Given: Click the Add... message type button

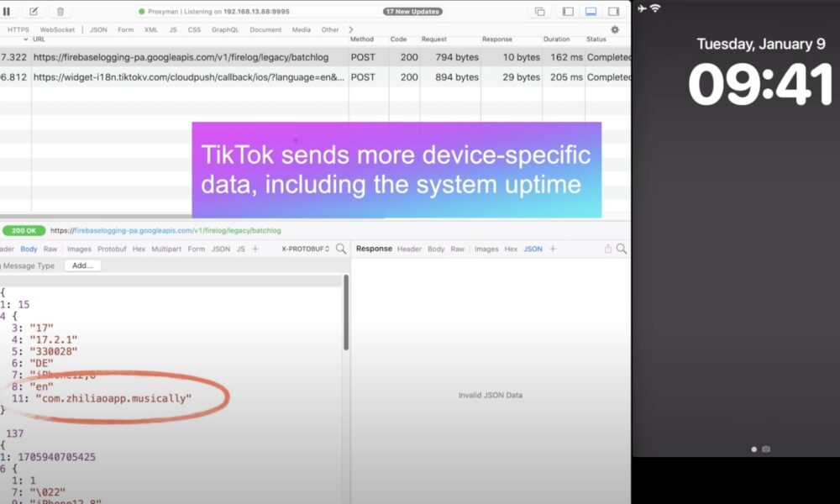Looking at the screenshot, I should pyautogui.click(x=82, y=265).
